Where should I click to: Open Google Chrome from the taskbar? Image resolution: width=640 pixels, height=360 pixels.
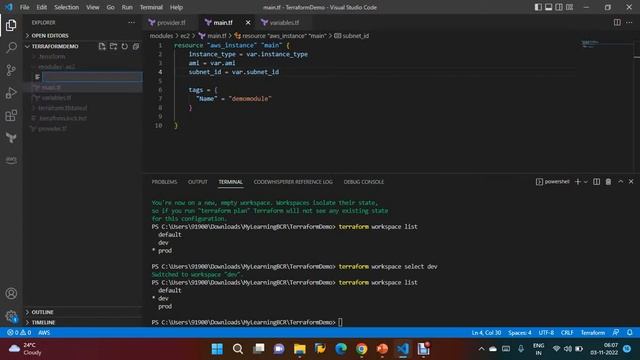tap(361, 349)
